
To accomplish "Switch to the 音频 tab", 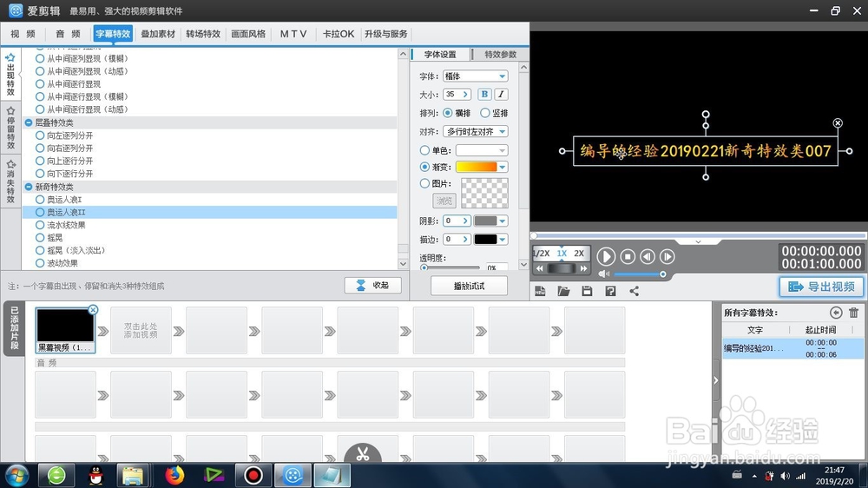I will tap(68, 34).
